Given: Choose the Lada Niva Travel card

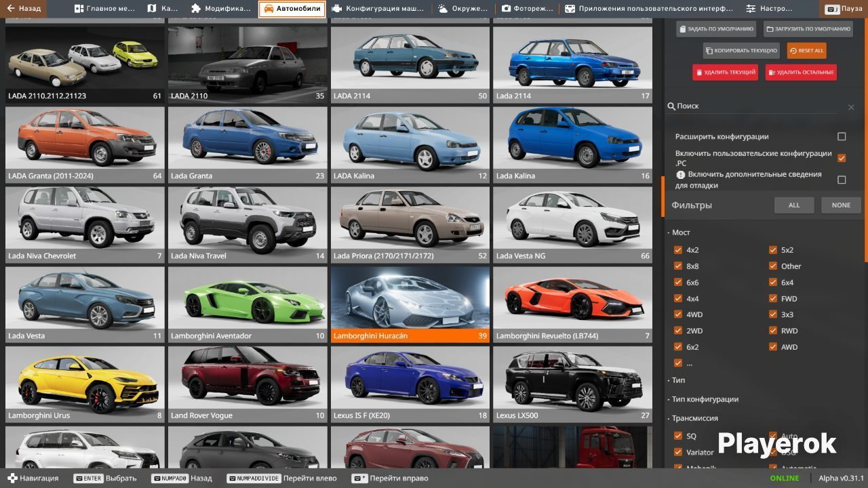Looking at the screenshot, I should [248, 224].
